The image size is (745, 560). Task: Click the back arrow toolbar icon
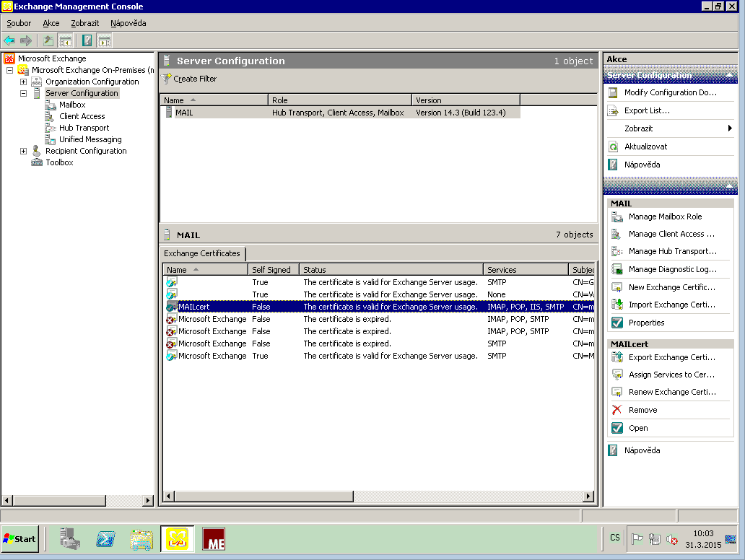click(9, 40)
